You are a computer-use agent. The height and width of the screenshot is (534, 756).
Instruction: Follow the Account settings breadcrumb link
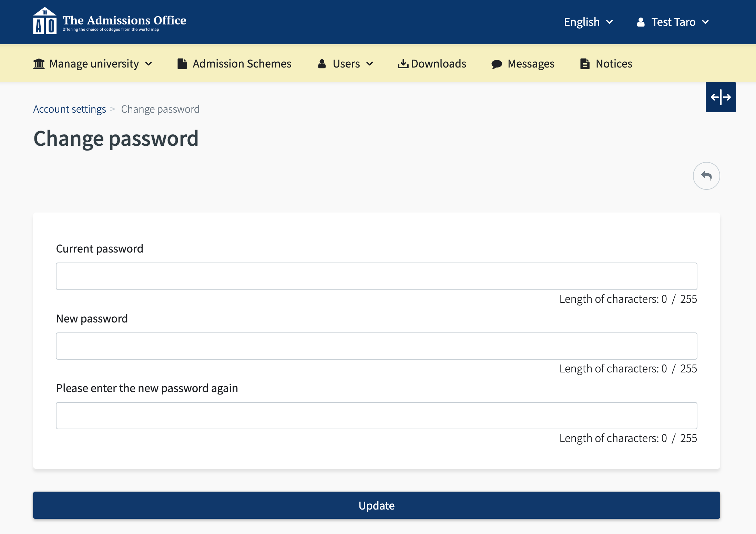tap(70, 109)
